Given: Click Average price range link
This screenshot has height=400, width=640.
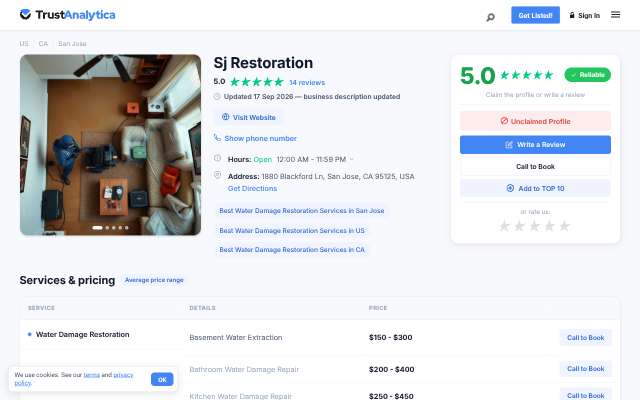Looking at the screenshot, I should (x=154, y=280).
